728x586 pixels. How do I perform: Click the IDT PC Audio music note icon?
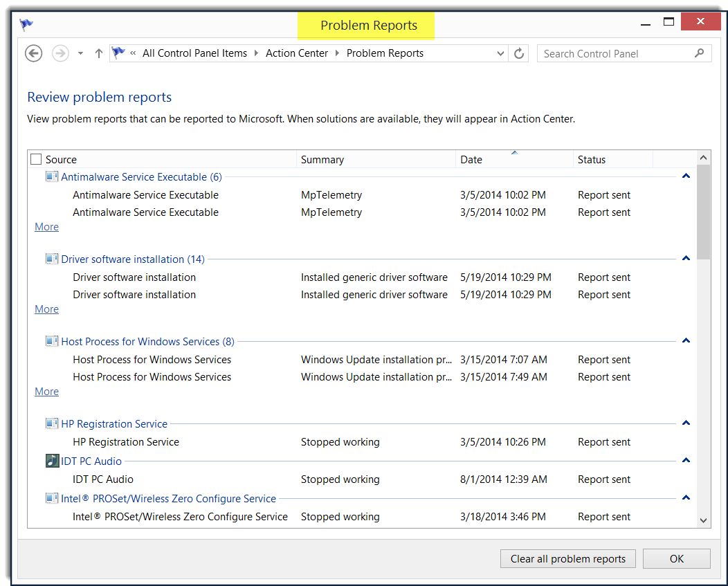coord(51,460)
